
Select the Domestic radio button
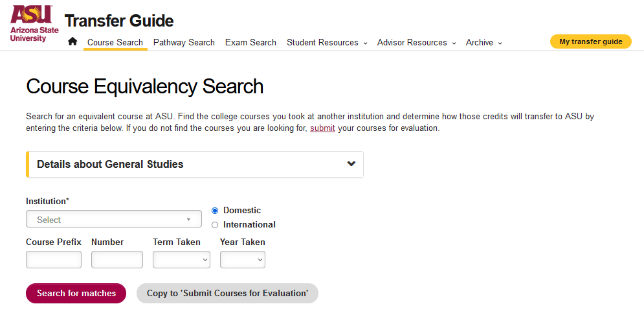(x=215, y=211)
